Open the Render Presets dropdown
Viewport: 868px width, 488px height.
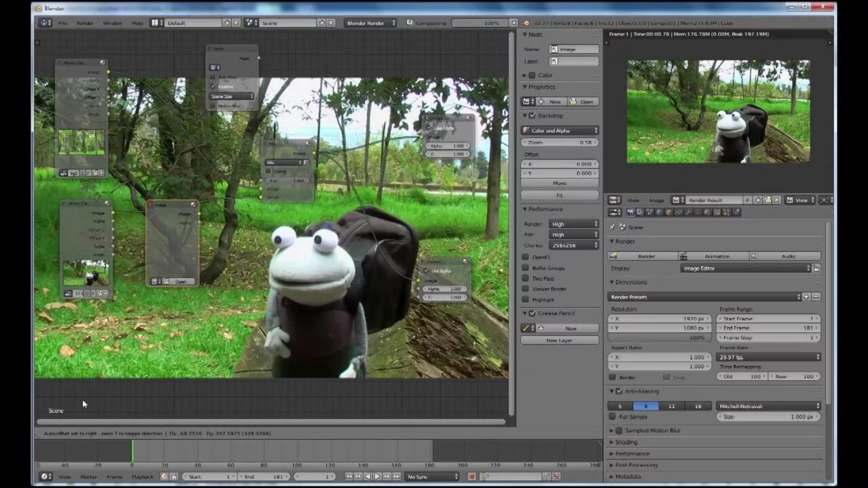tap(705, 297)
